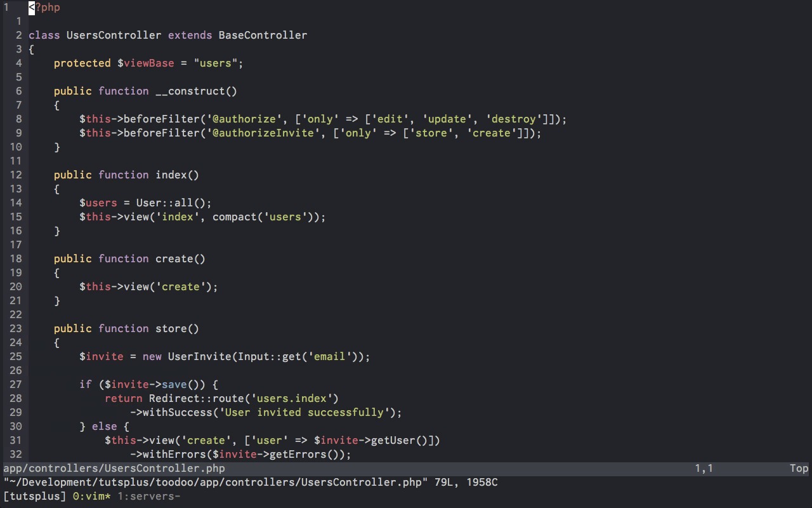812x508 pixels.
Task: Click the tmux session name '[tutsplus]'
Action: click(x=35, y=496)
